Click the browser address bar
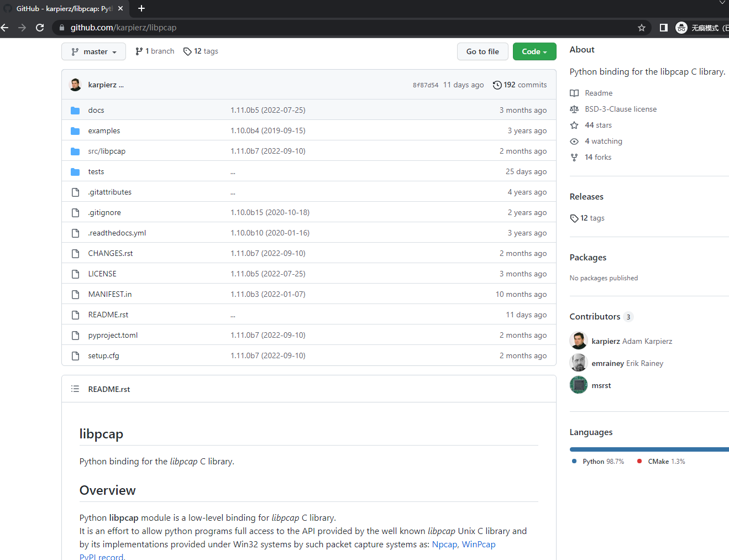Screen dimensions: 729x560 coord(221,27)
